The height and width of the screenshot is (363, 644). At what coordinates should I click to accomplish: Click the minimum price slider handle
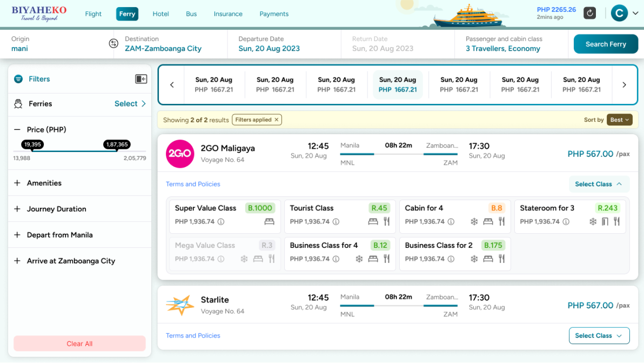pyautogui.click(x=32, y=150)
